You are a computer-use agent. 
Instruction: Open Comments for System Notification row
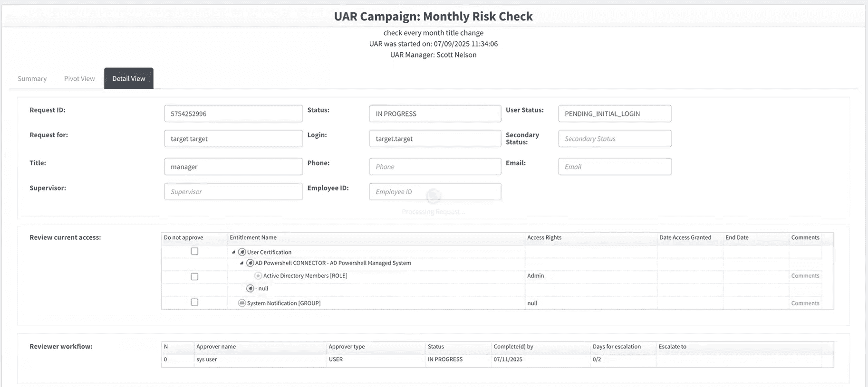tap(805, 303)
